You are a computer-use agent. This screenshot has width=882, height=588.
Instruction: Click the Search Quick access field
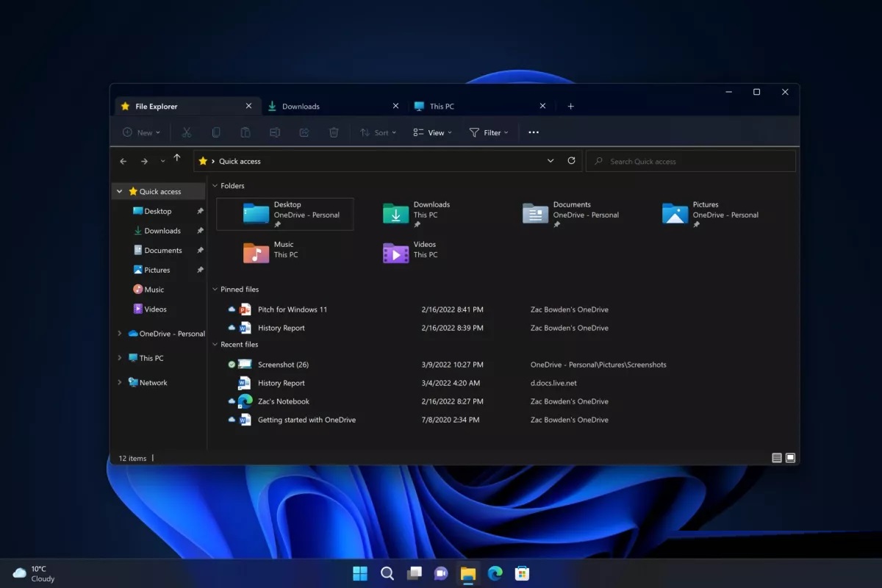point(691,161)
